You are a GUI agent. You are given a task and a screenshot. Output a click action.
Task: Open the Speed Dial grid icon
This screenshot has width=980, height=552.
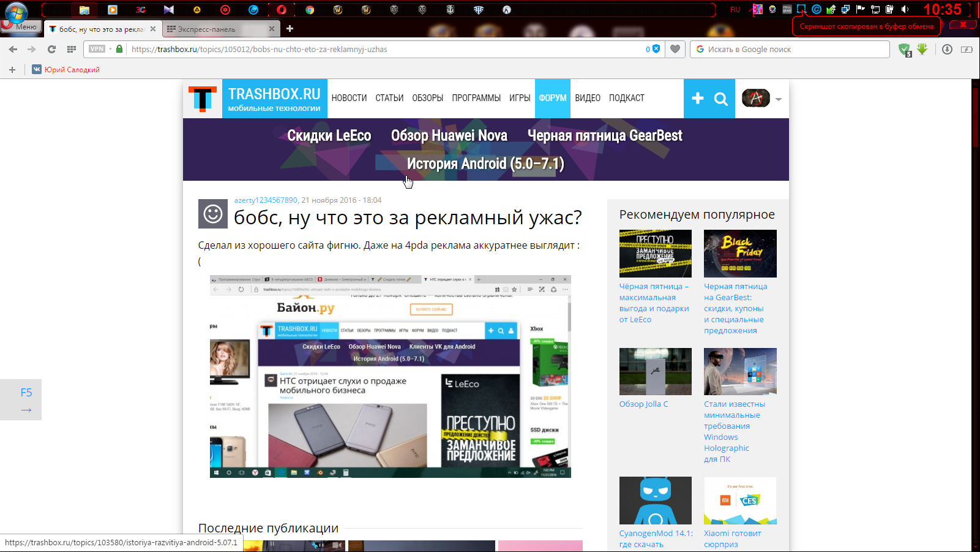click(x=72, y=49)
